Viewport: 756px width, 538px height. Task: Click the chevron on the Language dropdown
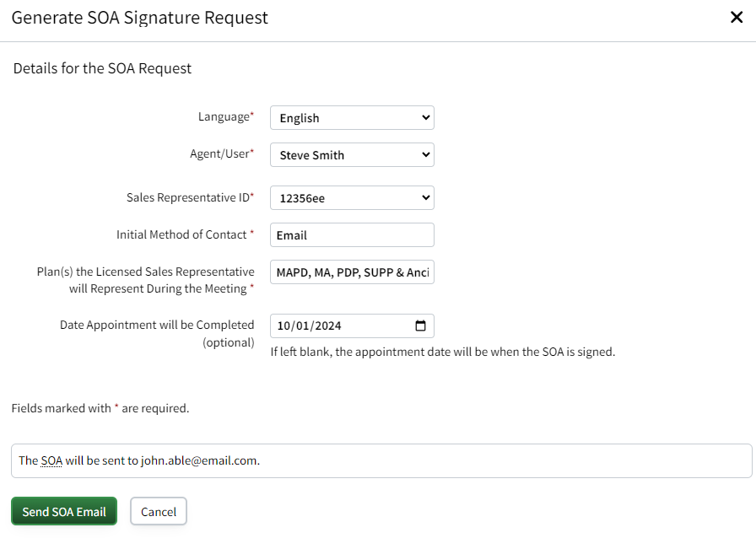point(424,117)
